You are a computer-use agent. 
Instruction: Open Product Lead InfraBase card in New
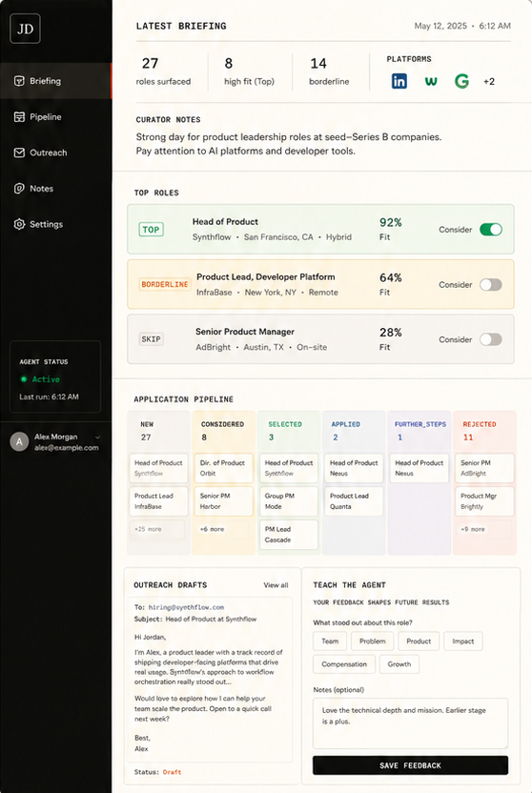click(159, 500)
